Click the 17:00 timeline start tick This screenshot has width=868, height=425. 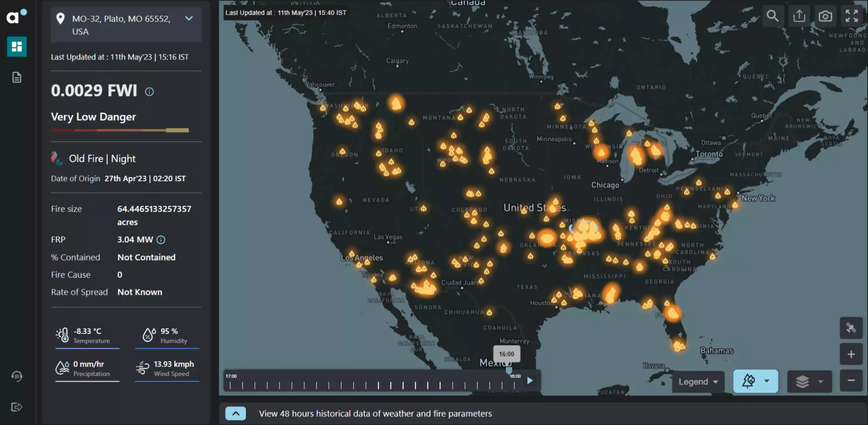coord(230,385)
